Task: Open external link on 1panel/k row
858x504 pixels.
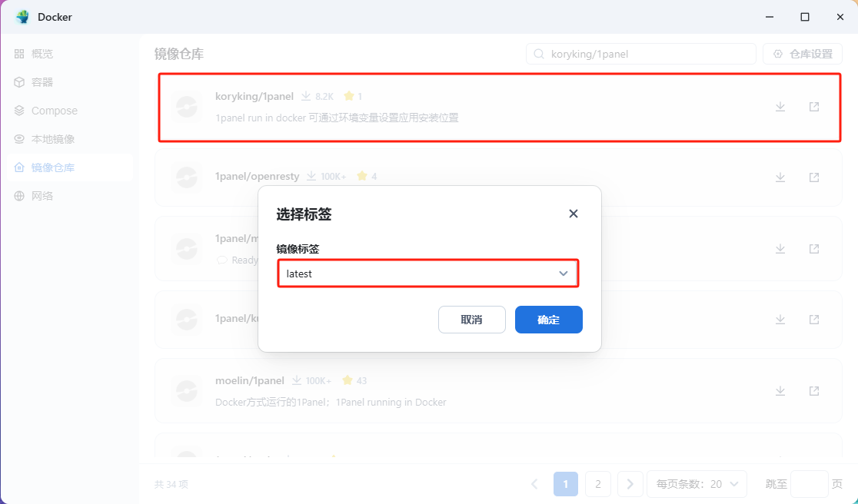Action: [x=814, y=320]
